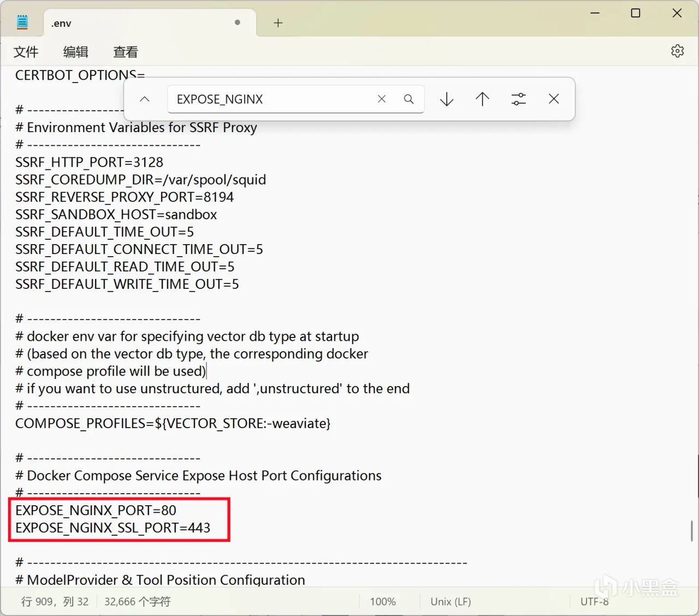The height and width of the screenshot is (616, 699).
Task: Click the UTF-8 encoding indicator
Action: (x=594, y=601)
